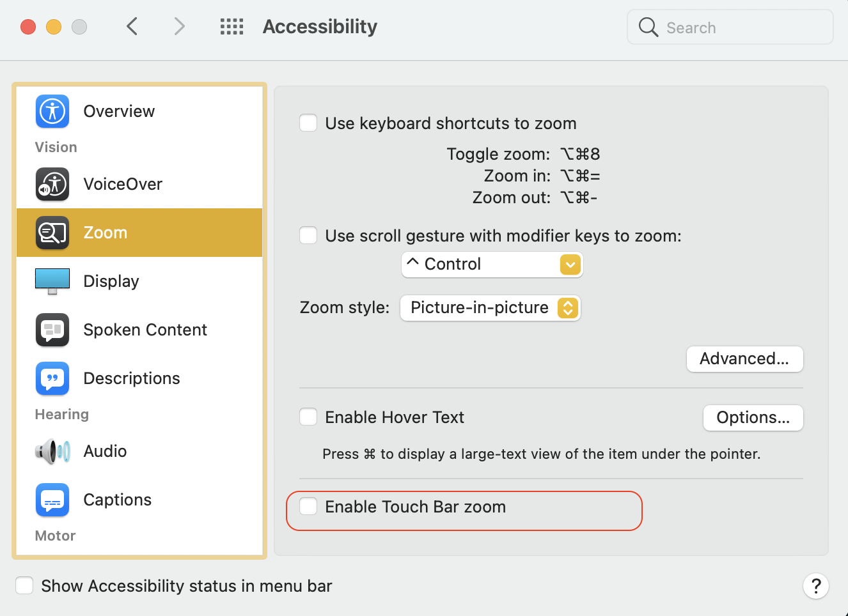Enable Hover Text checkbox
Viewport: 848px width, 616px height.
click(309, 417)
